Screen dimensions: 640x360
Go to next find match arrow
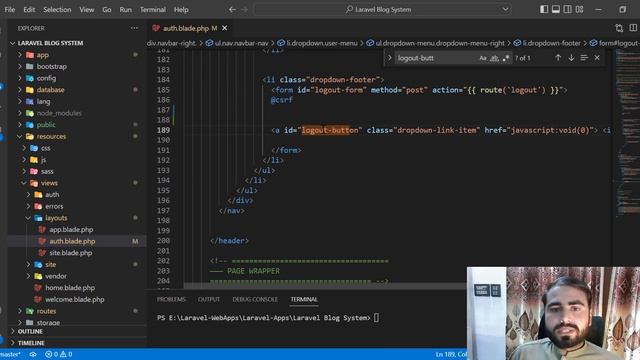tap(571, 58)
